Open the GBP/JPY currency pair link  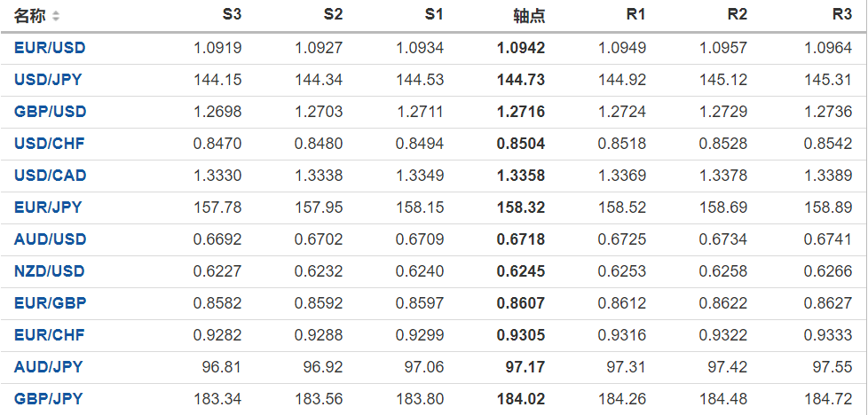[48, 399]
